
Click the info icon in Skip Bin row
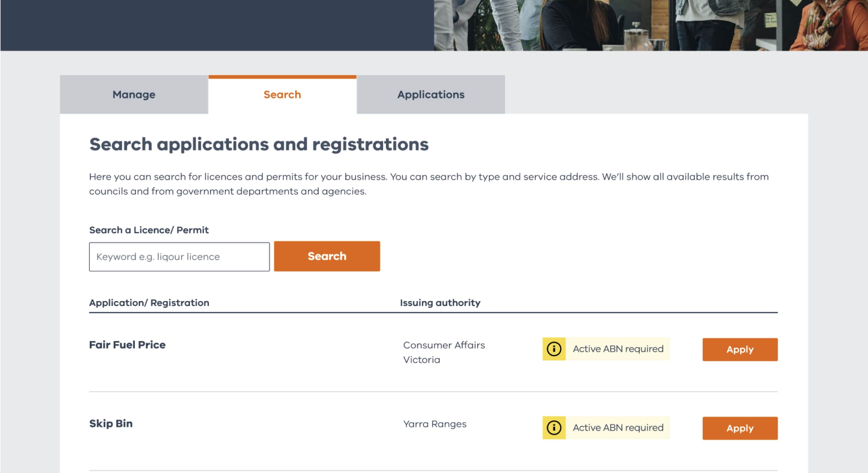pos(554,428)
